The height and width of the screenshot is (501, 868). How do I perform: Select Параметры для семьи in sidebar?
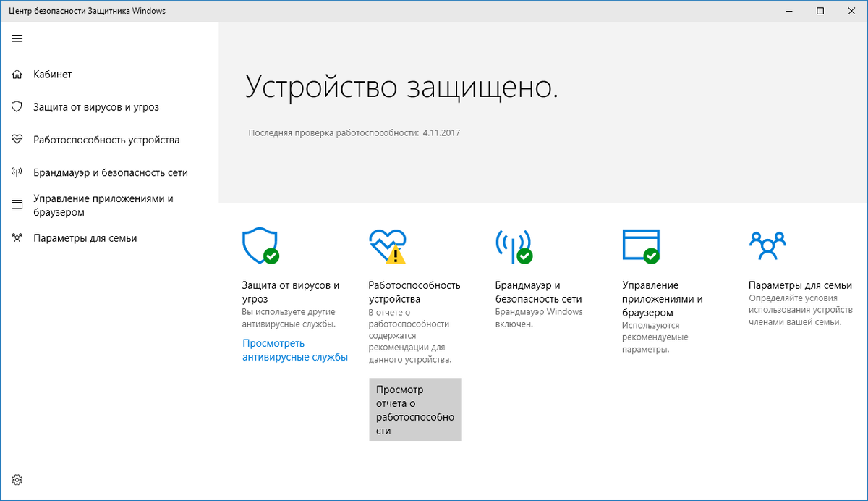[85, 238]
